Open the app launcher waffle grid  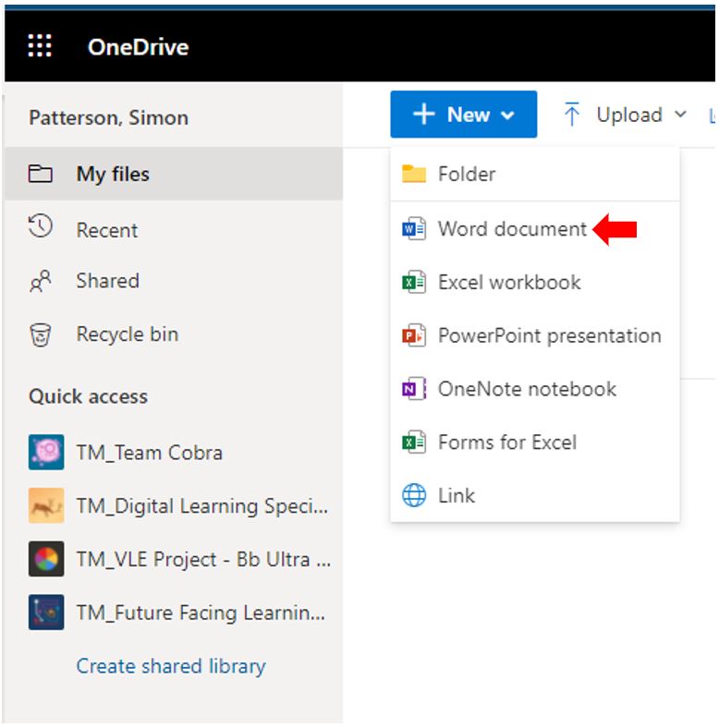(40, 46)
